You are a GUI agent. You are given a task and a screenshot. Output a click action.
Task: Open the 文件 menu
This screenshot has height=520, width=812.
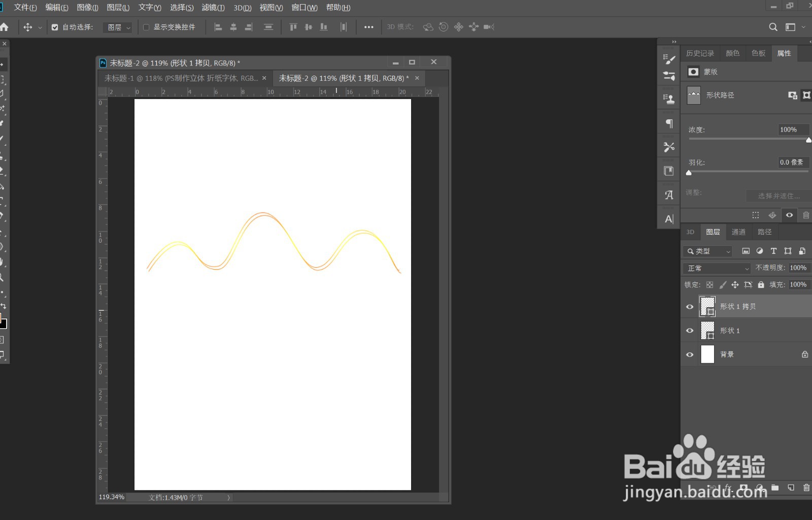[x=25, y=8]
